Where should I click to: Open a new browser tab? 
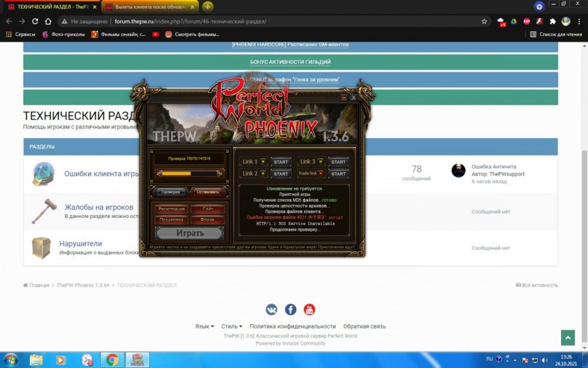pyautogui.click(x=208, y=6)
